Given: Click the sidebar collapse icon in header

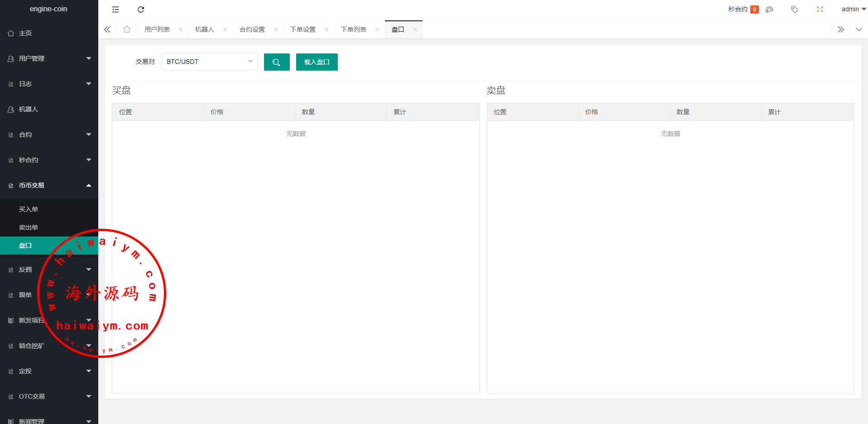Looking at the screenshot, I should [x=115, y=10].
